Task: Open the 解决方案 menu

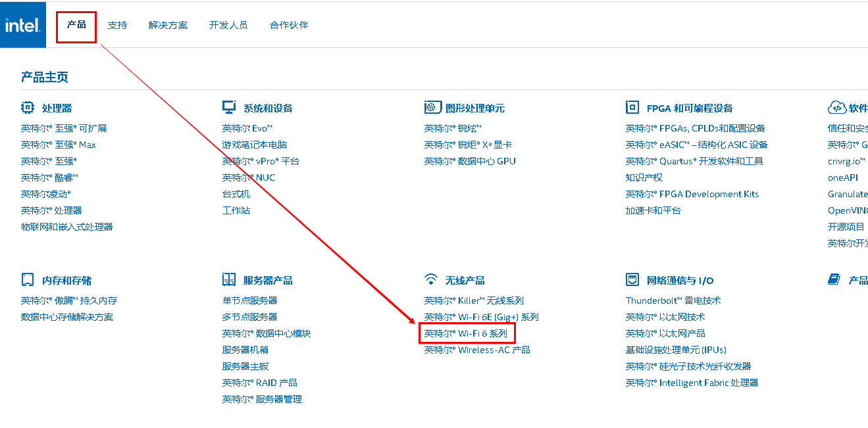Action: (x=168, y=25)
